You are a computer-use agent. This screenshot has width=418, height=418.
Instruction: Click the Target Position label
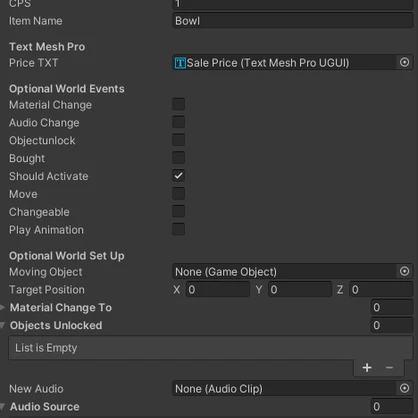click(x=47, y=289)
